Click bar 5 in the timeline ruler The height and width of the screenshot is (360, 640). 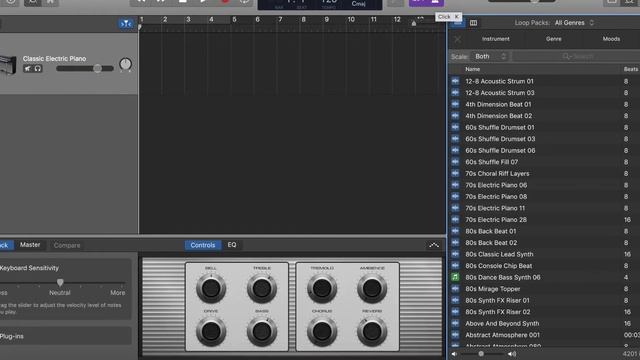pyautogui.click(x=234, y=19)
